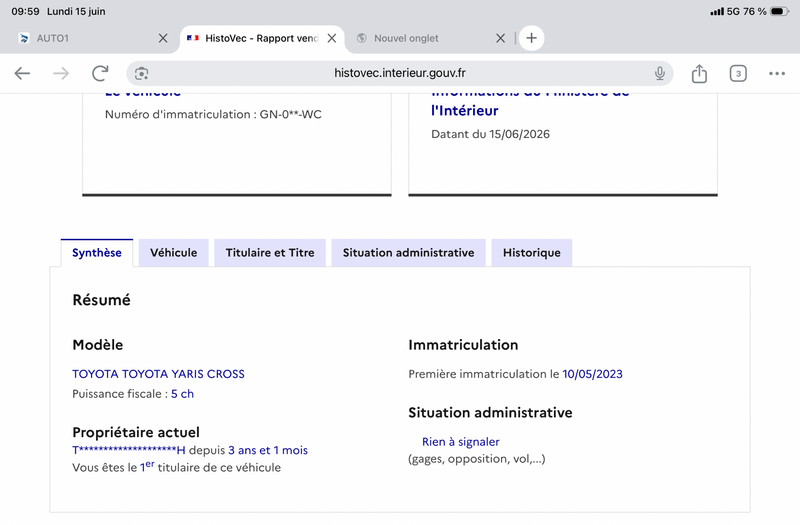Close the AUTO1 tab
Viewport: 800px width, 525px height.
[163, 38]
